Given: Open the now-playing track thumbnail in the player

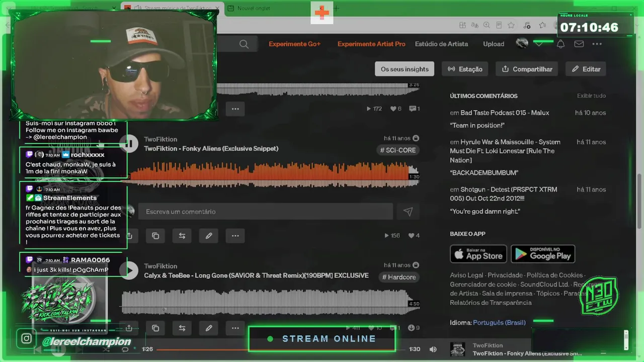Looking at the screenshot, I should (457, 349).
